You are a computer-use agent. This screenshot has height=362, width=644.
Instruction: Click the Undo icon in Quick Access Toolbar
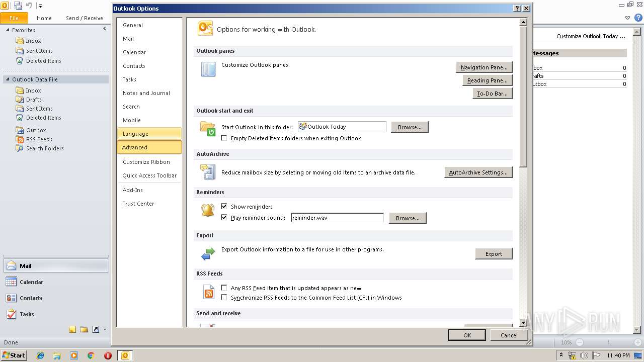tap(29, 6)
